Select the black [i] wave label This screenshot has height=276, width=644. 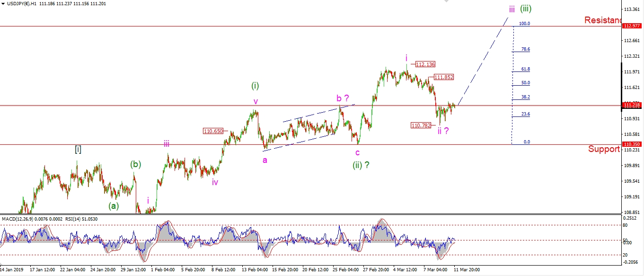point(78,149)
